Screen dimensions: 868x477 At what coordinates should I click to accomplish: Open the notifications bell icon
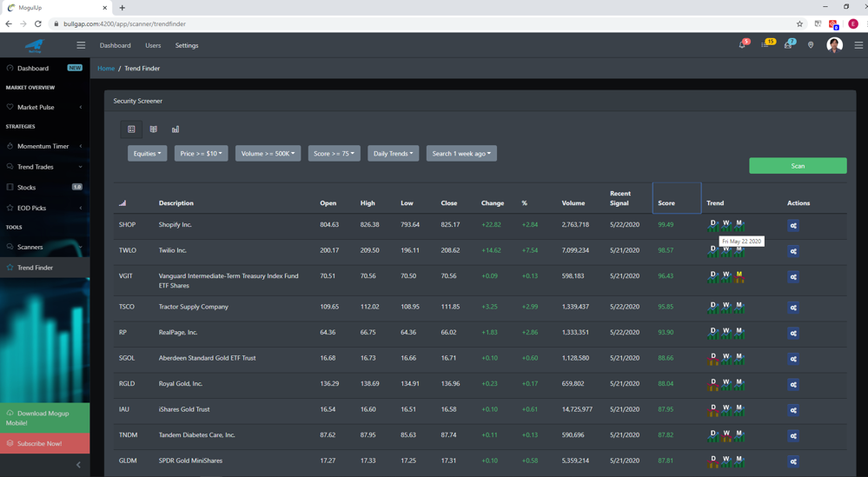click(742, 45)
